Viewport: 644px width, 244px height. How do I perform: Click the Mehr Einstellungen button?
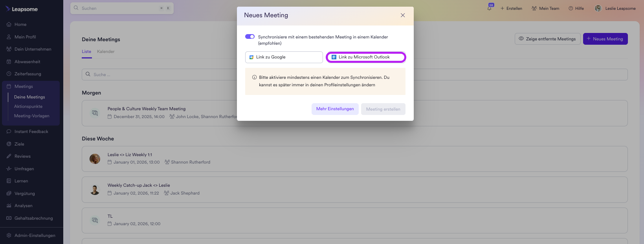click(335, 109)
